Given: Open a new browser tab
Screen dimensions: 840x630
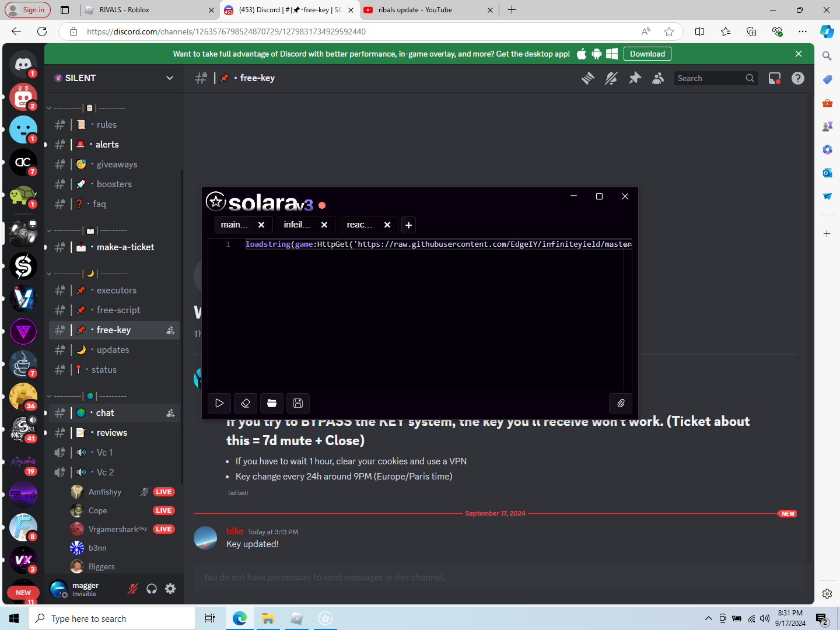Looking at the screenshot, I should coord(512,10).
